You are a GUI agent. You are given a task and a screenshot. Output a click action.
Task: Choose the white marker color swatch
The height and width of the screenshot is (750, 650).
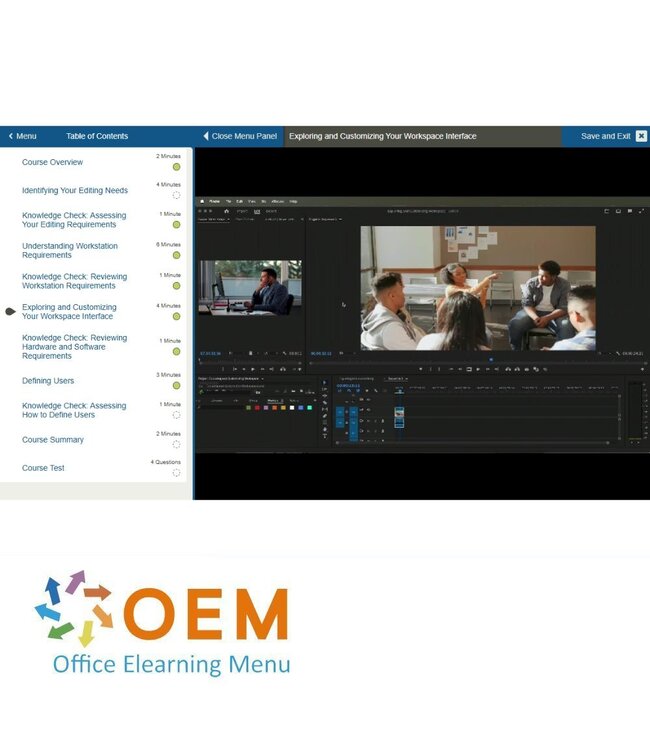click(x=292, y=408)
